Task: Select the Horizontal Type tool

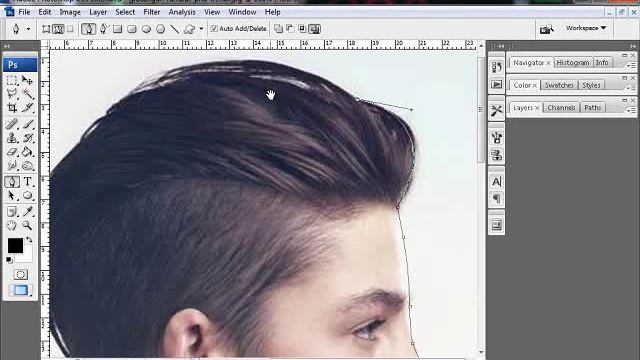Action: coord(27,182)
